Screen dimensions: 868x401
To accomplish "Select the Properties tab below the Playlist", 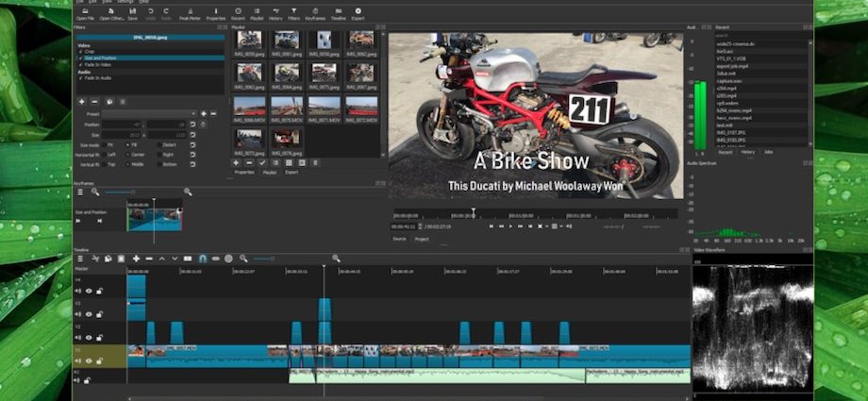I will (x=244, y=173).
